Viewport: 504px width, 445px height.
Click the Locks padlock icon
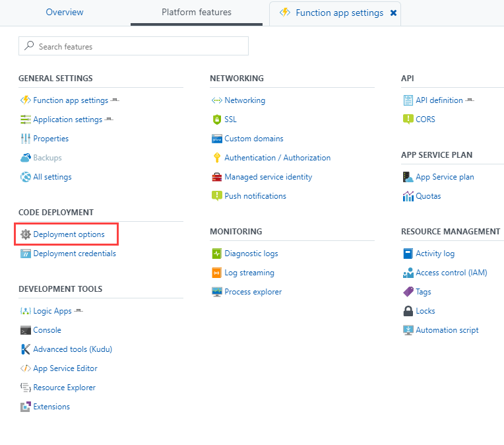(x=408, y=311)
